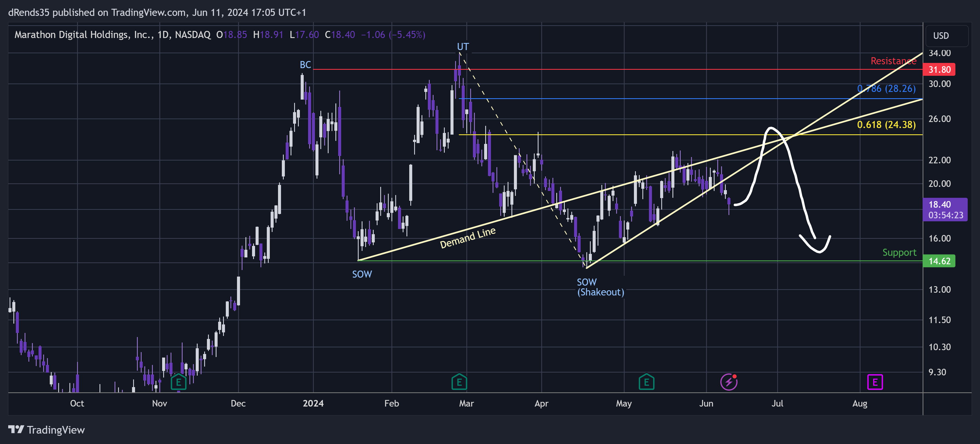Click the 20.00 price scale value
Screen dimensions: 980x444
pyautogui.click(x=939, y=184)
